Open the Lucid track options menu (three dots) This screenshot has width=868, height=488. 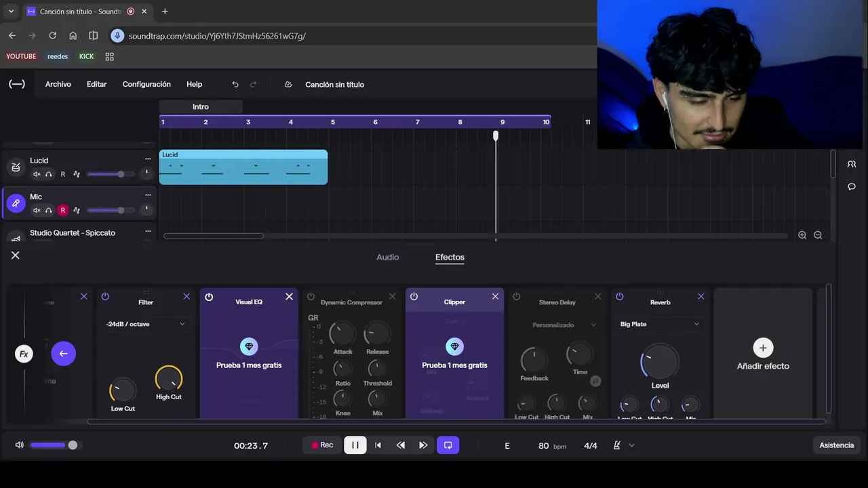coord(148,159)
